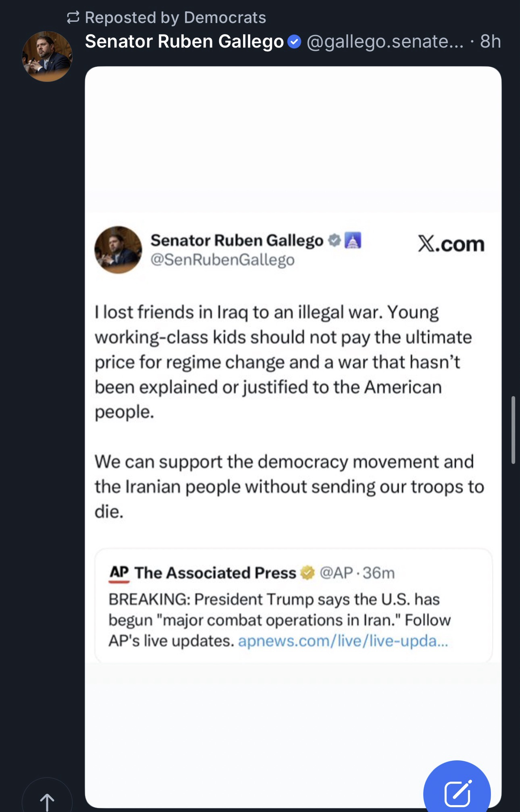Click the gold verified badge beside Associated Press
The height and width of the screenshot is (812, 520).
point(308,573)
